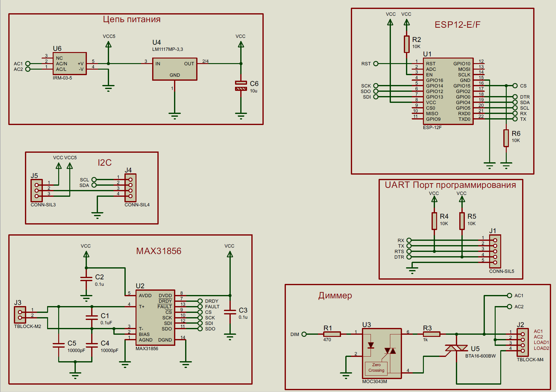Viewport: 556px width, 392px height.
Task: Select the J2 terminal block connector
Action: click(523, 342)
